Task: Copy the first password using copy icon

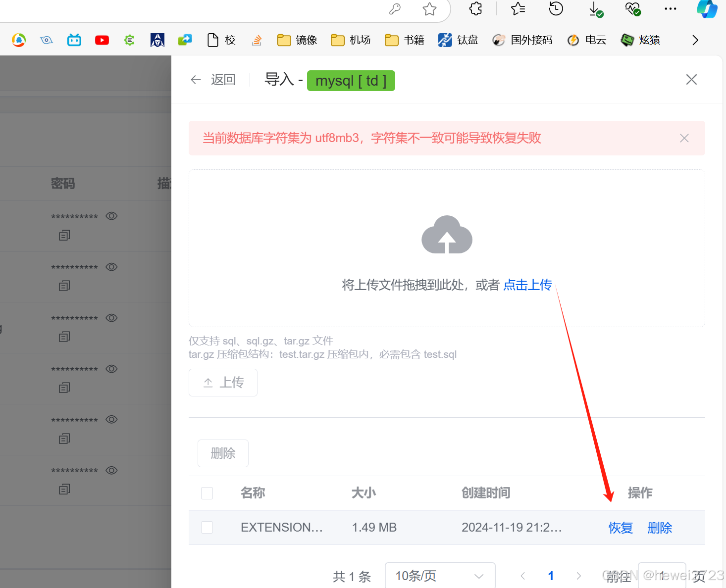Action: pyautogui.click(x=64, y=235)
